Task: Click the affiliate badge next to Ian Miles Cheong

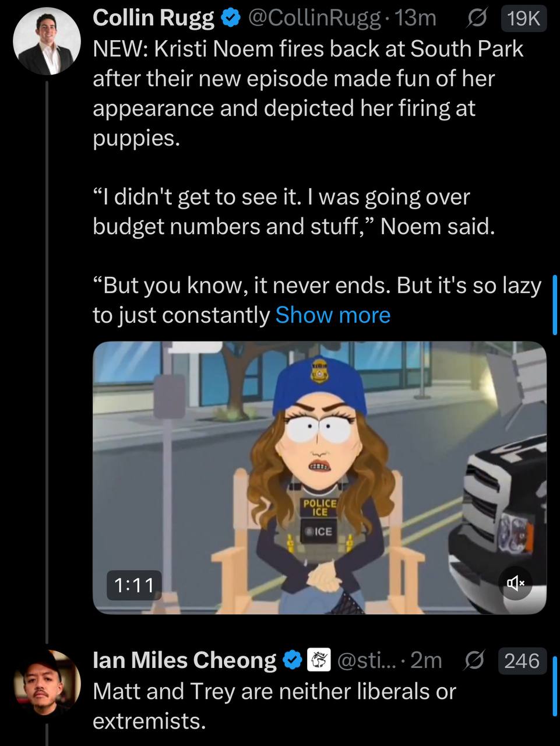Action: pos(319,660)
